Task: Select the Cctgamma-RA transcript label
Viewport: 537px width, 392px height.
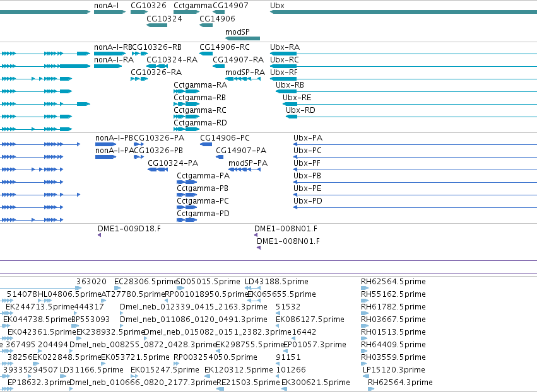Action: (200, 85)
